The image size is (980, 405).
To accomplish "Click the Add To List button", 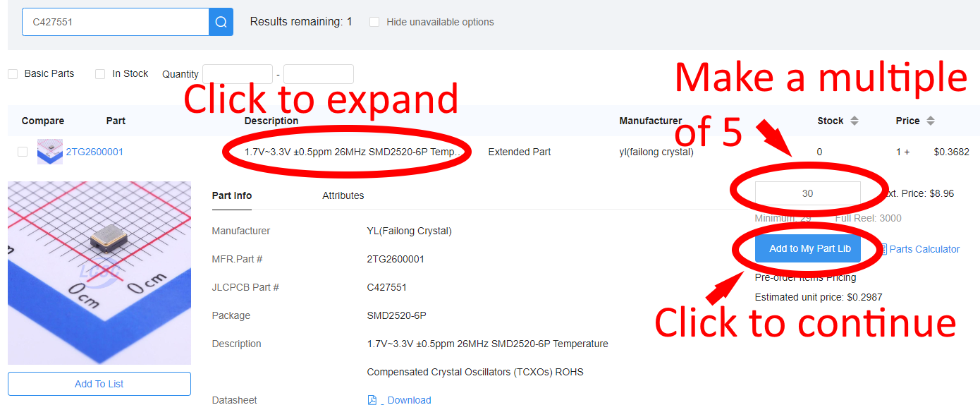I will point(99,384).
